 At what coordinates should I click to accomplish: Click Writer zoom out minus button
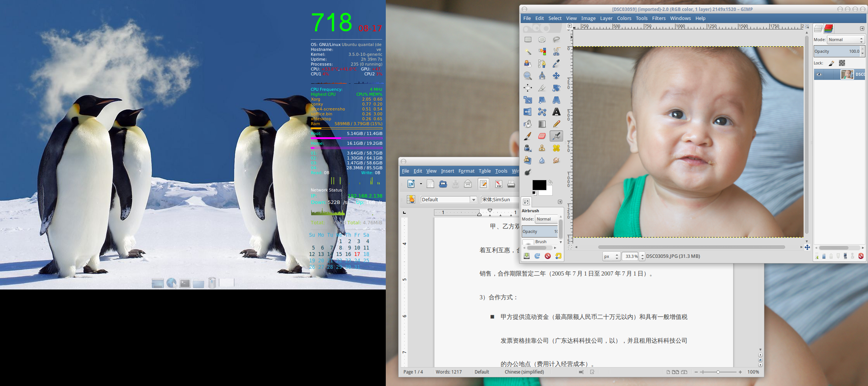tap(696, 372)
